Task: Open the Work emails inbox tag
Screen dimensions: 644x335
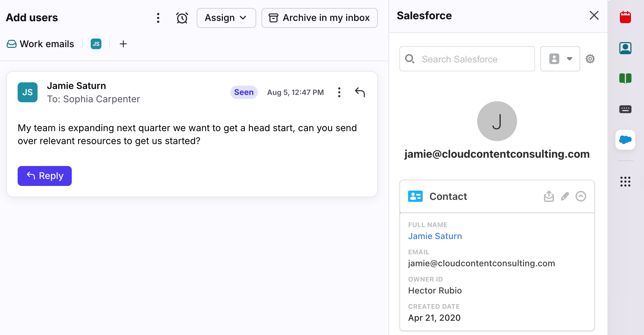Action: pos(40,44)
